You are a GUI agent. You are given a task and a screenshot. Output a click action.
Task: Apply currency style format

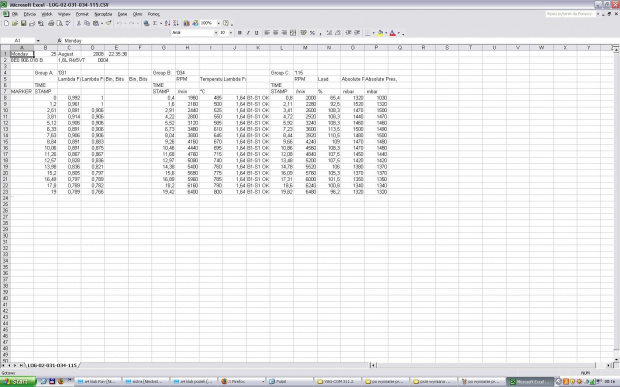tap(303, 33)
